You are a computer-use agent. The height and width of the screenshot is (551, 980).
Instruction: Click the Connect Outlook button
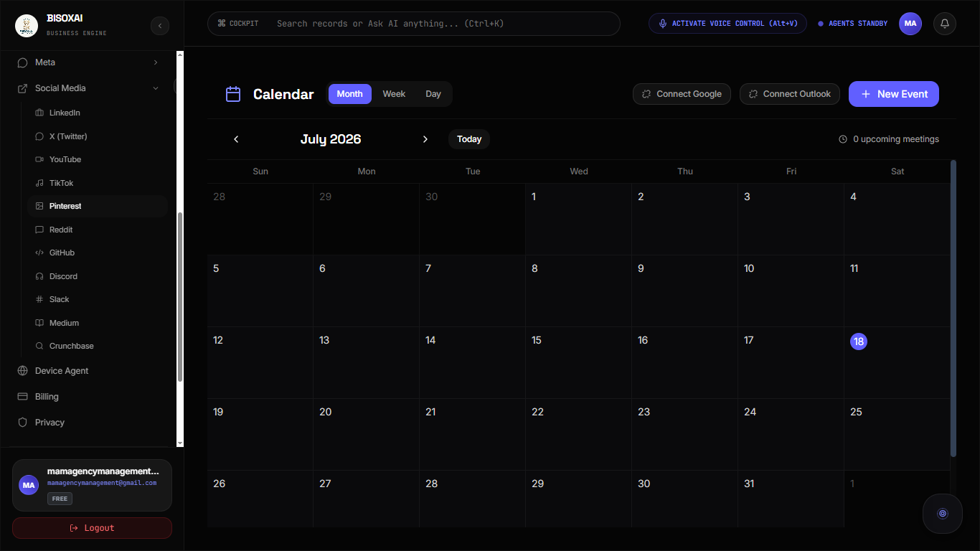[790, 94]
